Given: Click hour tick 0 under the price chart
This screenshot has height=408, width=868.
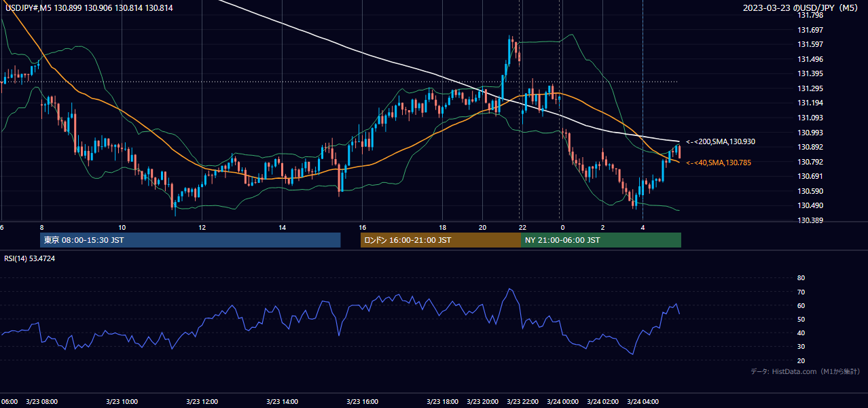Looking at the screenshot, I should (562, 227).
